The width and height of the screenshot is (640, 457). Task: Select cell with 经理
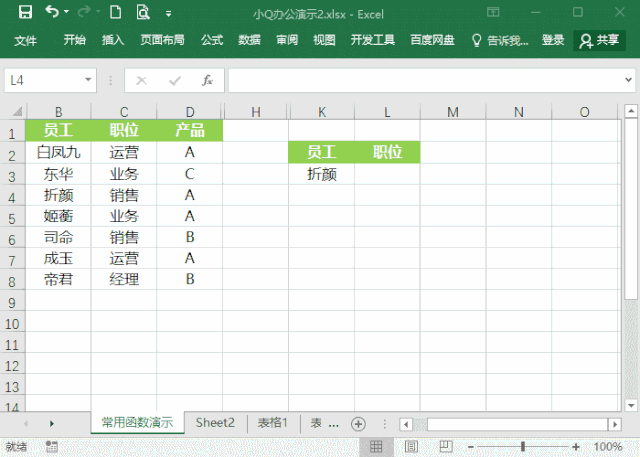tap(124, 279)
